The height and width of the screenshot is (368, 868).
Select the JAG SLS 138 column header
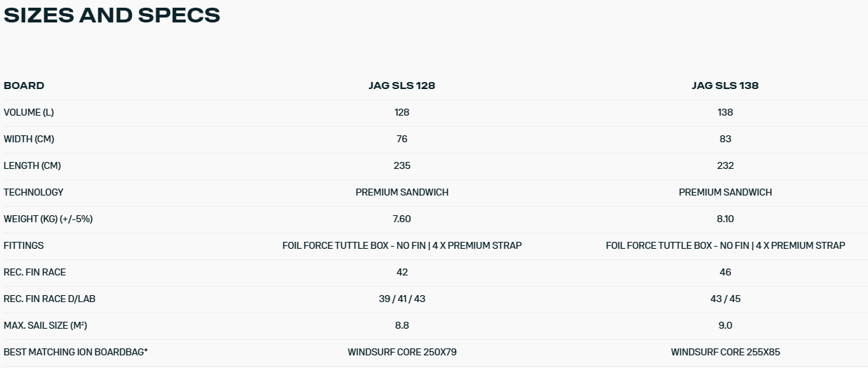725,86
